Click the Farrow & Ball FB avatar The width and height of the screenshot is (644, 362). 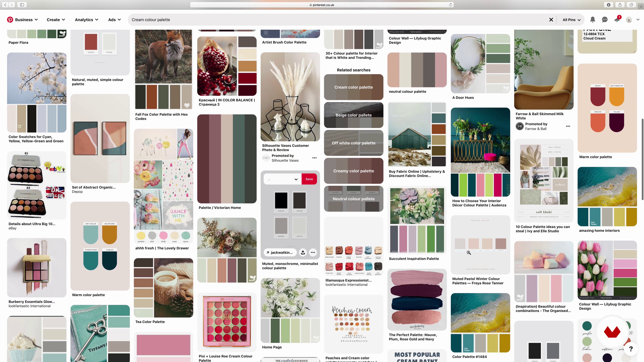coord(520,126)
